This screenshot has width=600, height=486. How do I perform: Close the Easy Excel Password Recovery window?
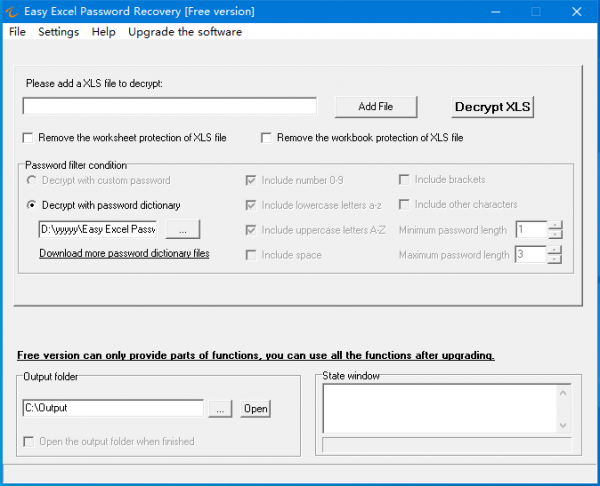[577, 12]
